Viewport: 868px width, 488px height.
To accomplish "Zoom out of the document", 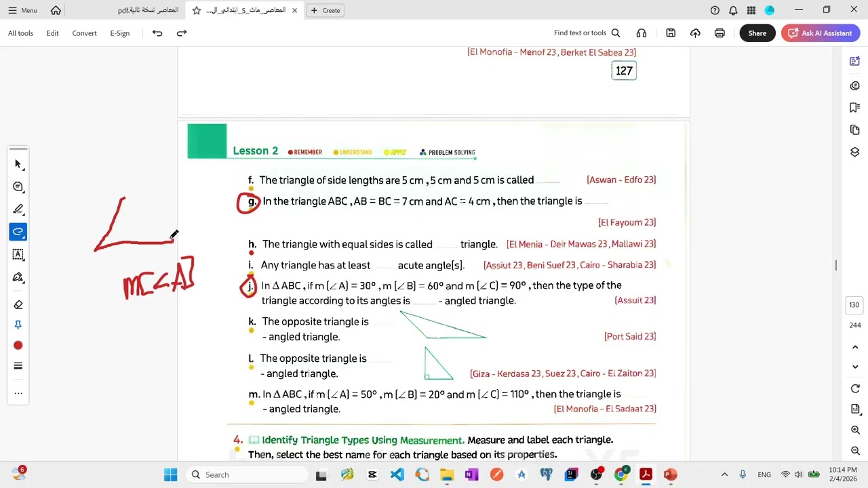I will click(855, 451).
